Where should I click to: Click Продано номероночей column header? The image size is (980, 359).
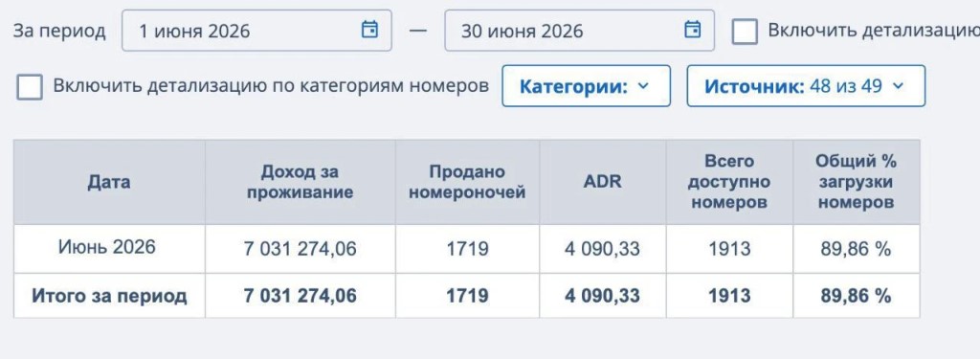[x=467, y=182]
